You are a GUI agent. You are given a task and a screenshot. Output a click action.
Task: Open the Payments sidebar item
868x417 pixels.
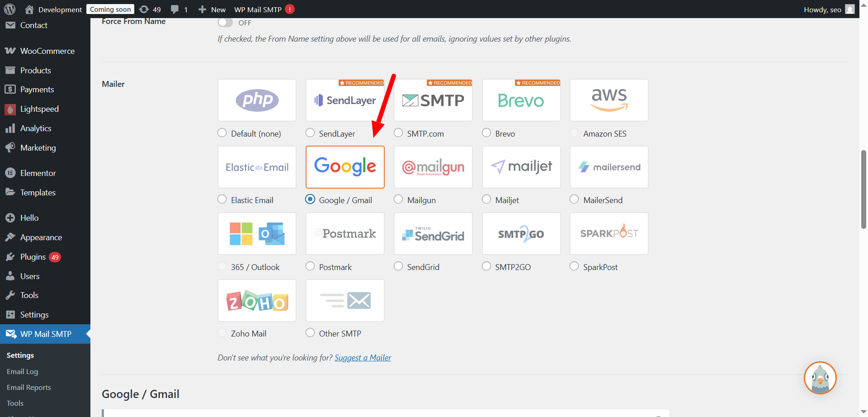(37, 90)
